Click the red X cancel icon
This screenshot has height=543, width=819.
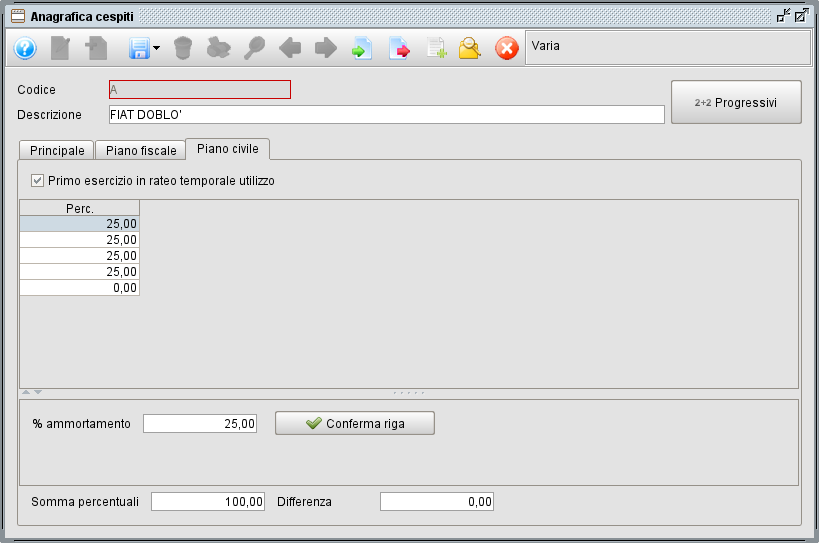pos(507,49)
